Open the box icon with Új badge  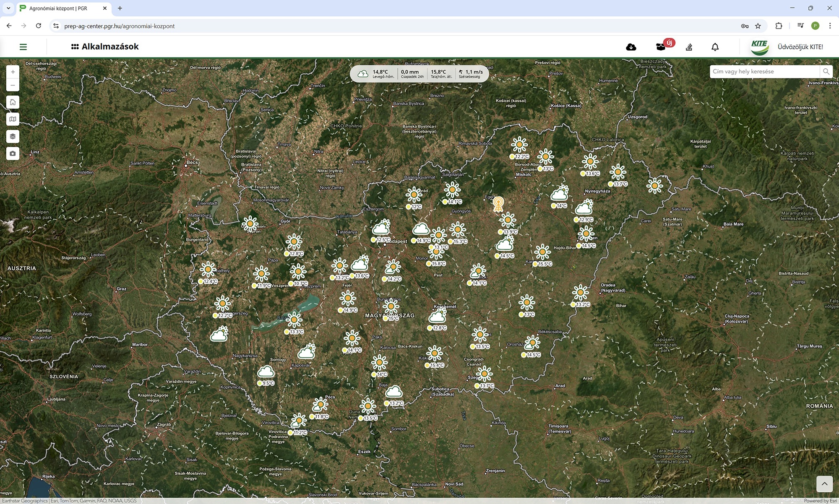click(661, 47)
